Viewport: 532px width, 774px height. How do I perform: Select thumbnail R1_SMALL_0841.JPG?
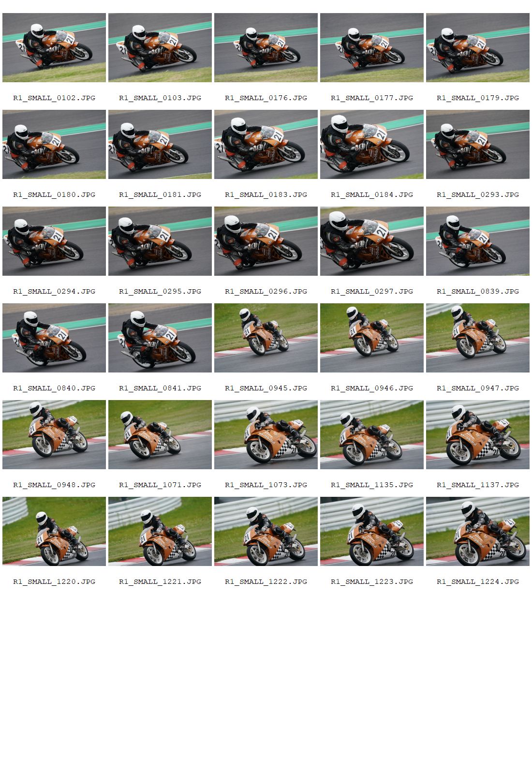(x=160, y=338)
